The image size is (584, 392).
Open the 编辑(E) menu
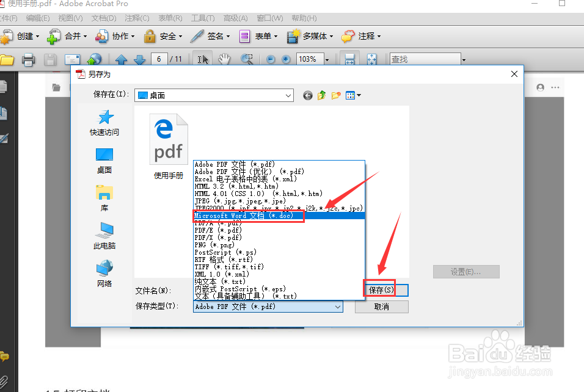(38, 18)
